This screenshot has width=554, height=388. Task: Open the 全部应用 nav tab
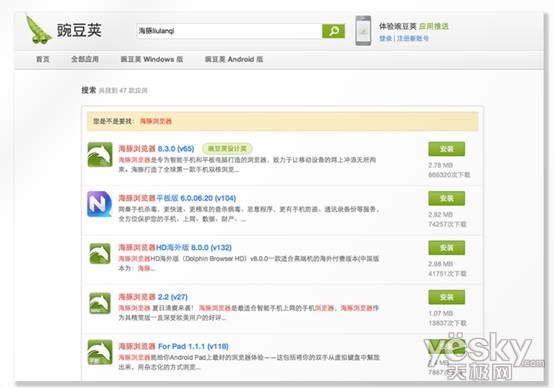point(85,59)
